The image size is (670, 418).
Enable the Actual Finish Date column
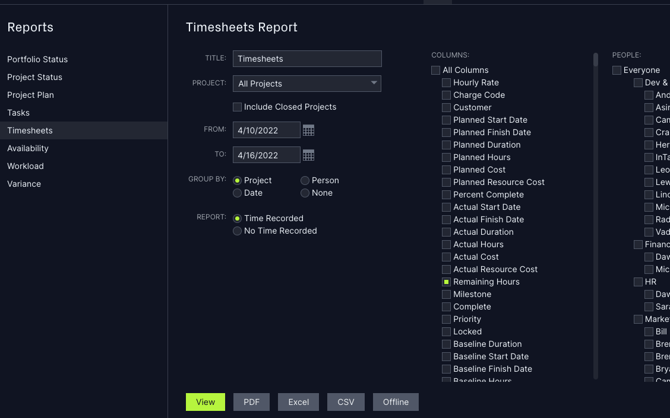click(x=446, y=219)
